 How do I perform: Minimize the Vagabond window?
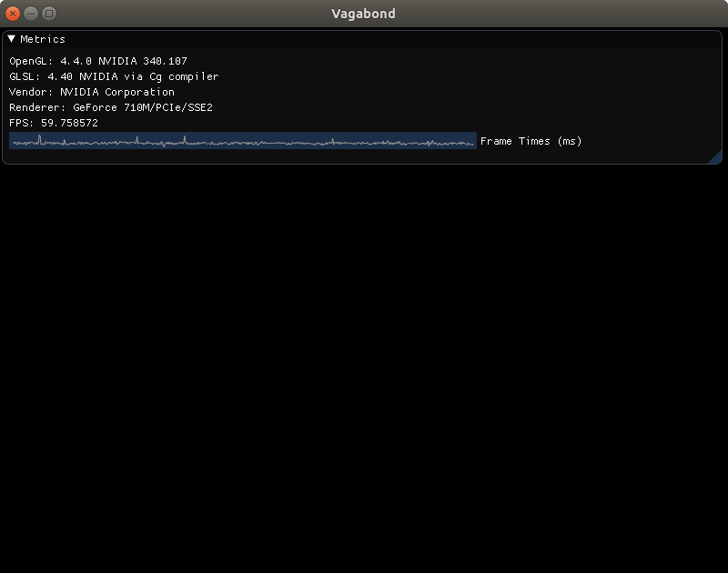tap(31, 14)
